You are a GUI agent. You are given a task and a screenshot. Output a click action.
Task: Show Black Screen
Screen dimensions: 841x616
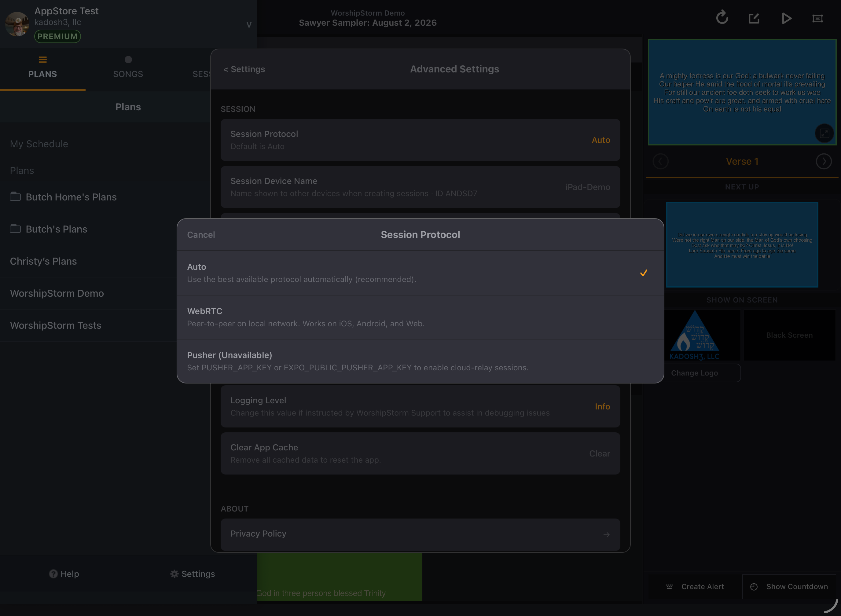pyautogui.click(x=790, y=335)
